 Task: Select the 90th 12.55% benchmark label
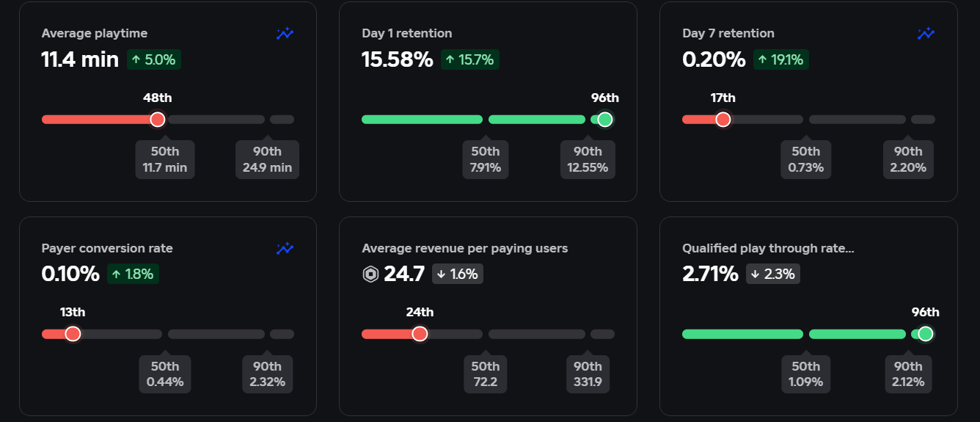[x=588, y=159]
